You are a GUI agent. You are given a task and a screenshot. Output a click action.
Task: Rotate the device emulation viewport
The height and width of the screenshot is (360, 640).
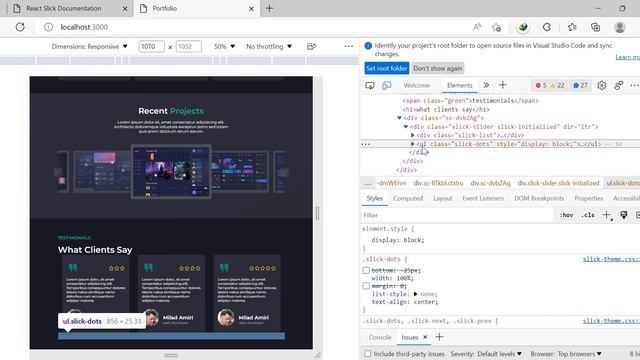311,47
